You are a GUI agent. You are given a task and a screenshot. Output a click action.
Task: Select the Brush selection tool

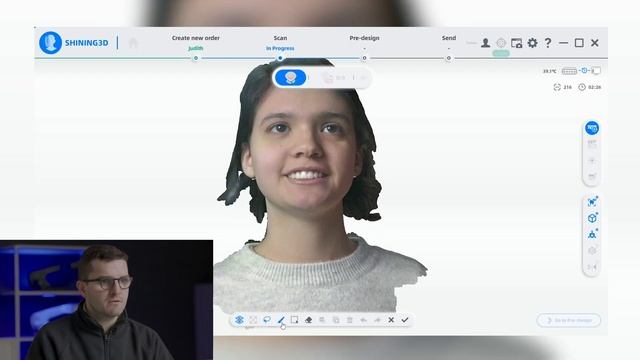(281, 320)
